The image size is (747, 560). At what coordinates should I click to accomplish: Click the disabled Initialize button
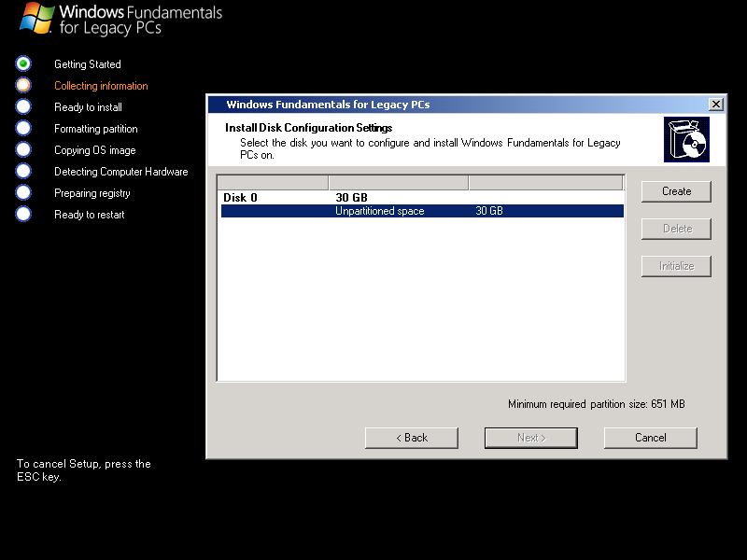(x=675, y=266)
